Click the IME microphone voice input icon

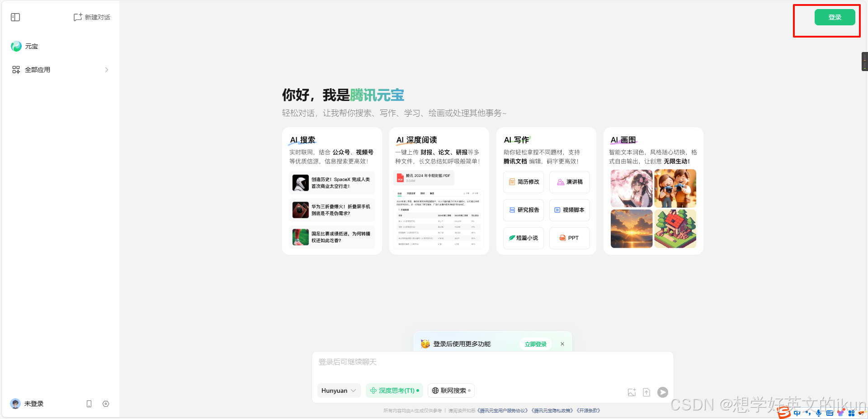(819, 413)
